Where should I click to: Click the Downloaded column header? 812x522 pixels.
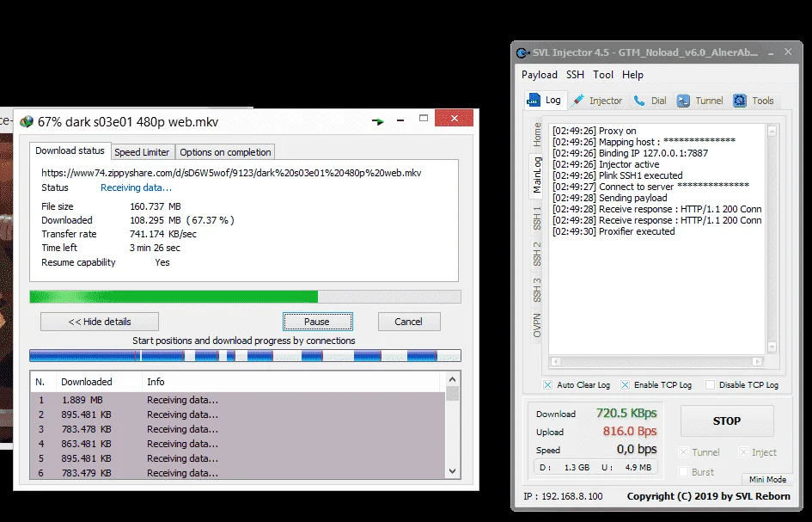point(99,382)
